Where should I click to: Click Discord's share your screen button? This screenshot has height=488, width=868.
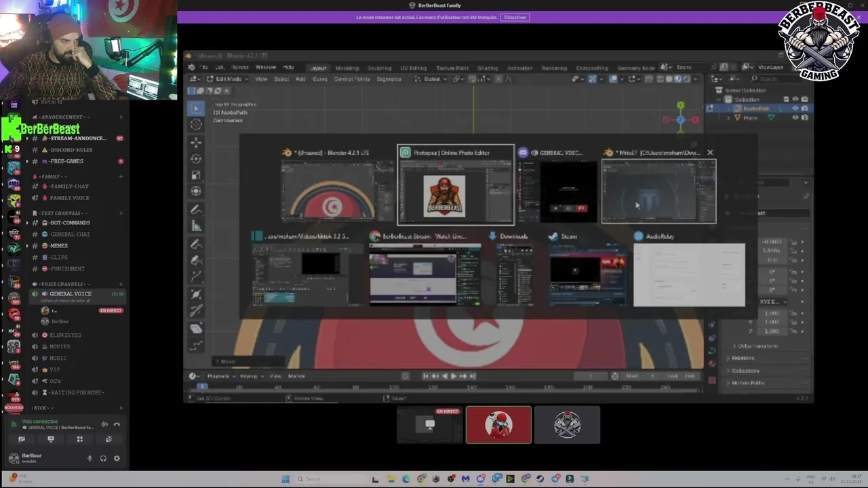50,439
